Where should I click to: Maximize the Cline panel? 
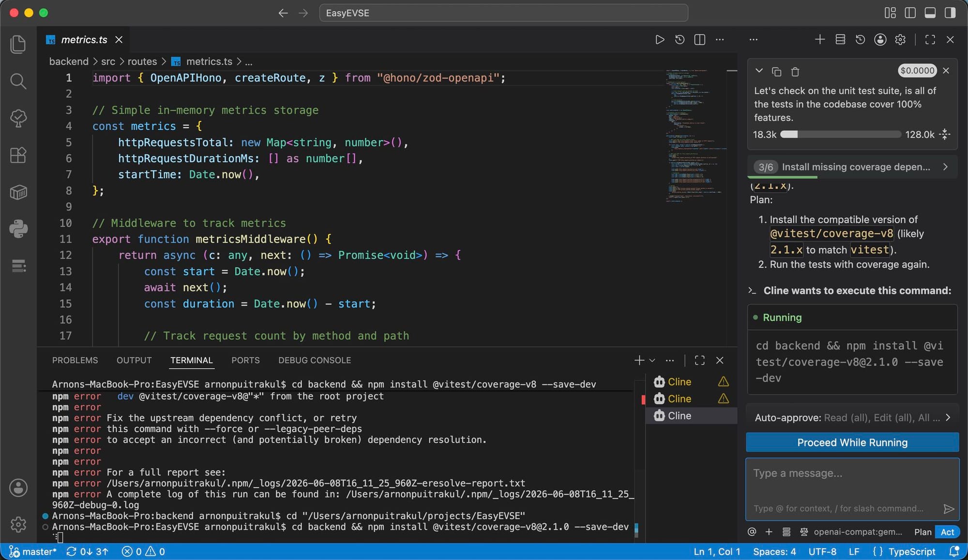[x=930, y=40]
